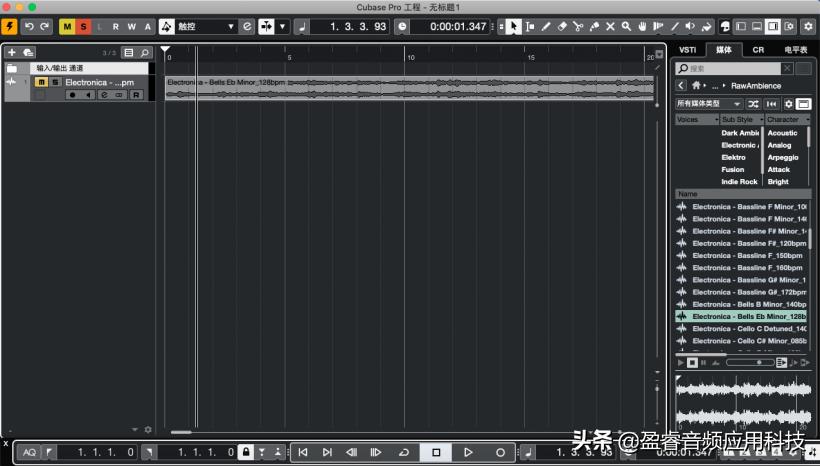The height and width of the screenshot is (466, 820).
Task: Toggle global Solo S button
Action: coord(83,27)
